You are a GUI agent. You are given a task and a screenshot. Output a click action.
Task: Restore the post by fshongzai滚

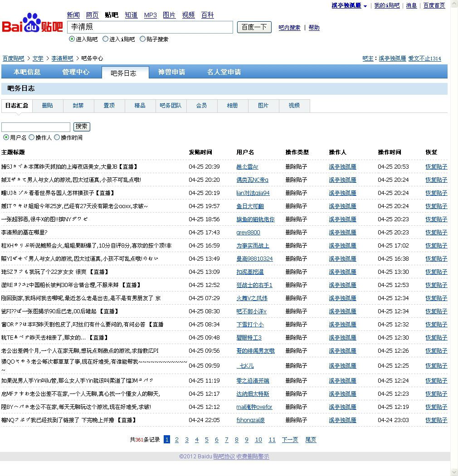tap(436, 420)
